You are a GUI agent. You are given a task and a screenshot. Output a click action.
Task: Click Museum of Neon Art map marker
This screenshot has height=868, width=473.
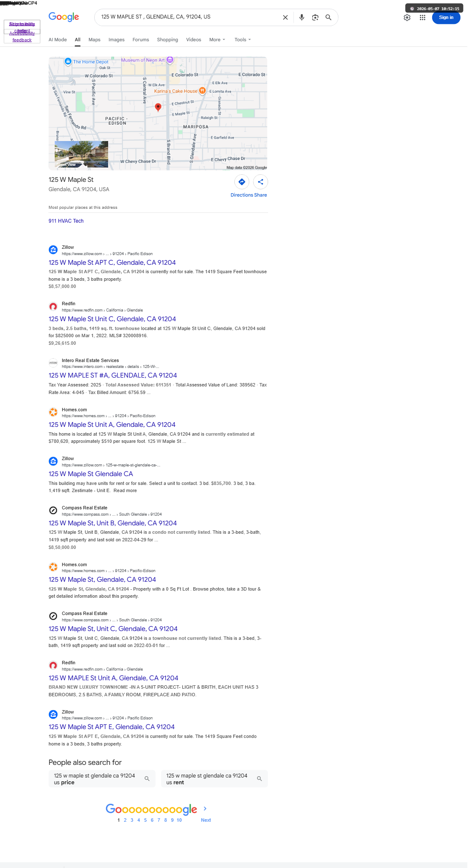pyautogui.click(x=170, y=60)
